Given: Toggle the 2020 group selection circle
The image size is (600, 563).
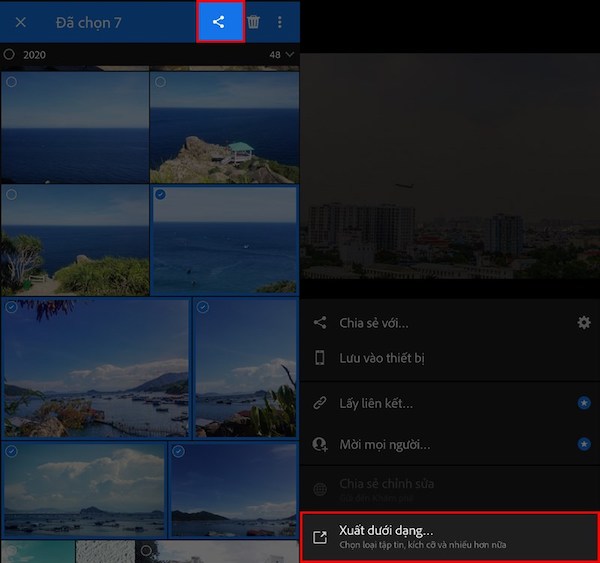Looking at the screenshot, I should coord(9,54).
